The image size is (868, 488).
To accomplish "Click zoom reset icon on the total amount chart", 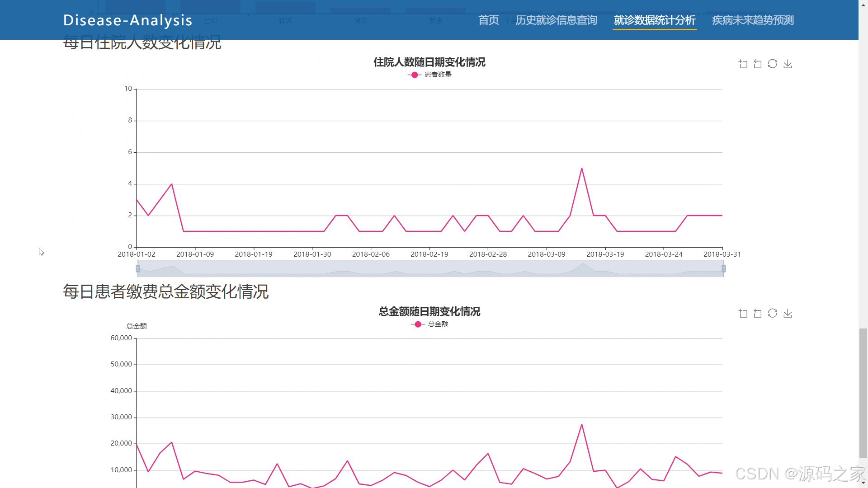I will click(758, 314).
